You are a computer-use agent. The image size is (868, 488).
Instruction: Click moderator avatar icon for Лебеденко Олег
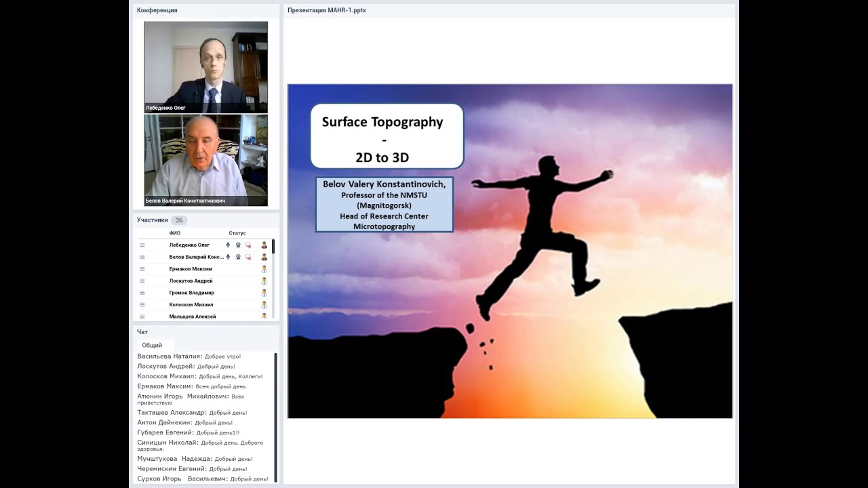pos(264,245)
